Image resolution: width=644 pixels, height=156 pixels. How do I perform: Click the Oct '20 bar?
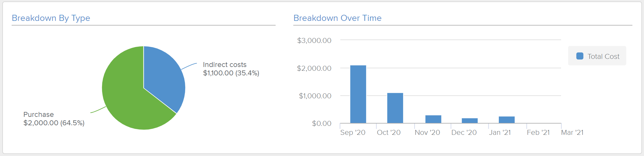tap(395, 108)
